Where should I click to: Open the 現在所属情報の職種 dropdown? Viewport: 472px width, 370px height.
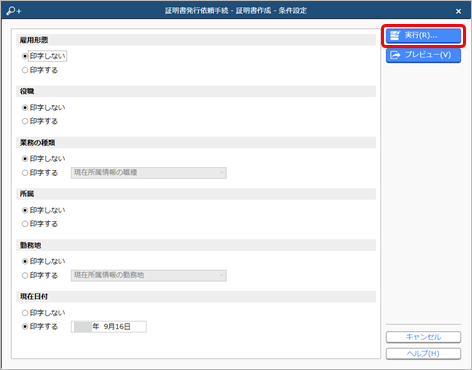pyautogui.click(x=149, y=173)
